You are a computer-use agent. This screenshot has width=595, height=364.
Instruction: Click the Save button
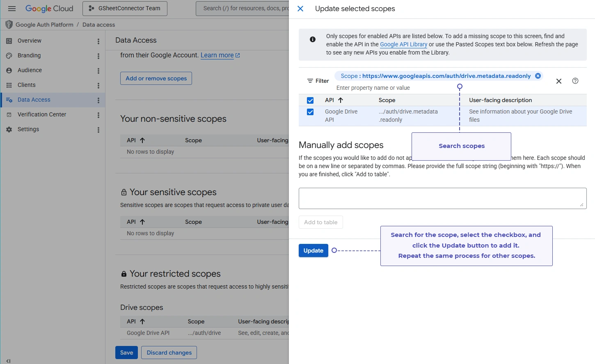(x=126, y=353)
